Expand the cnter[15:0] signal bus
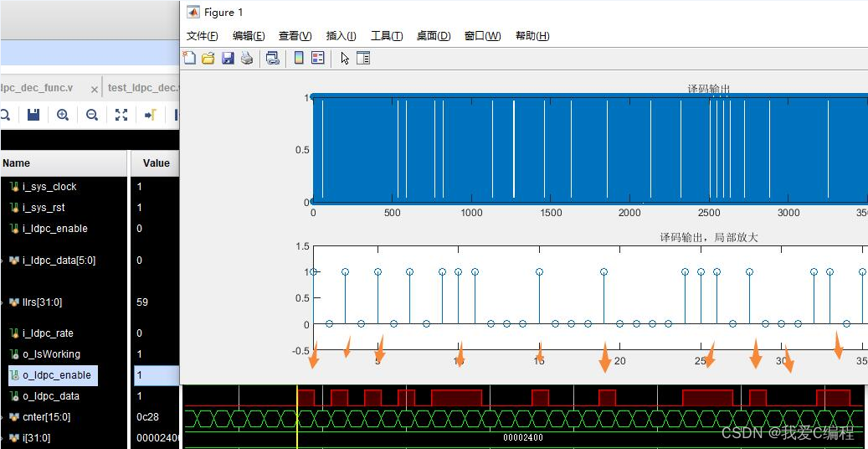This screenshot has width=868, height=449. (3, 417)
